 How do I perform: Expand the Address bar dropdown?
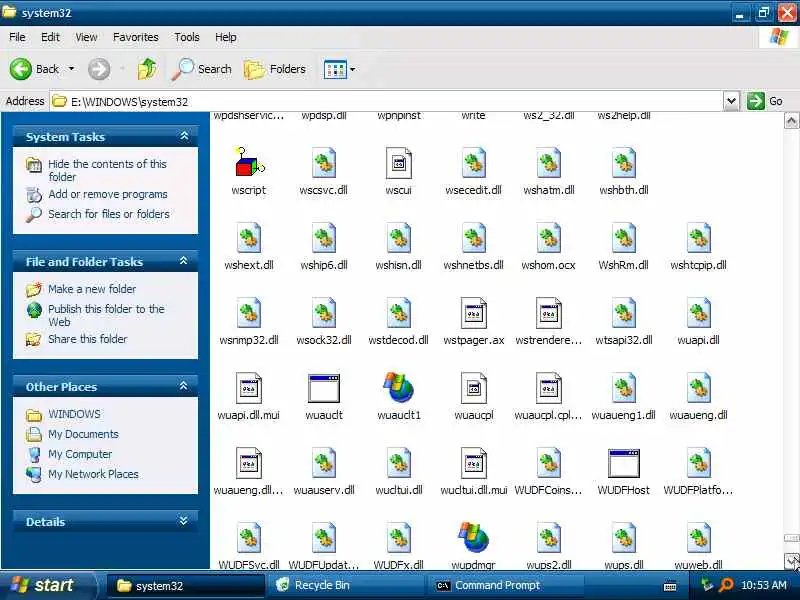click(731, 101)
